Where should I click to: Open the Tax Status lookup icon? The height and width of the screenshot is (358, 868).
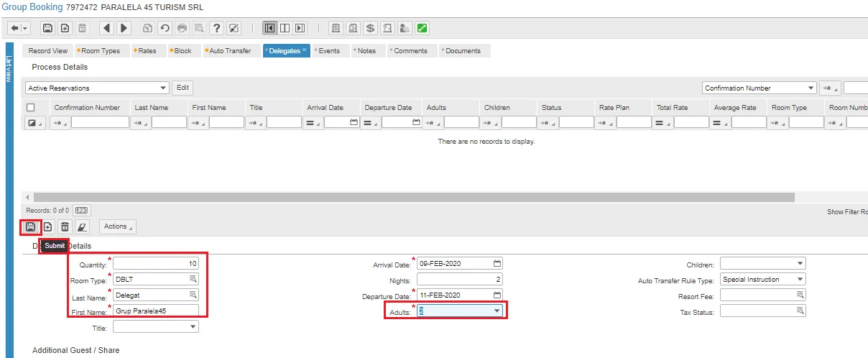(x=800, y=311)
